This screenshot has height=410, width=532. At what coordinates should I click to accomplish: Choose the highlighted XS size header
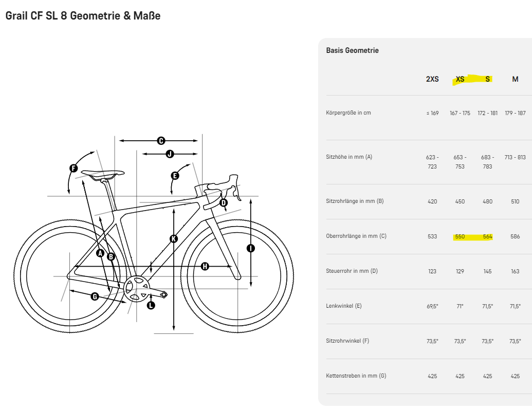coord(460,79)
